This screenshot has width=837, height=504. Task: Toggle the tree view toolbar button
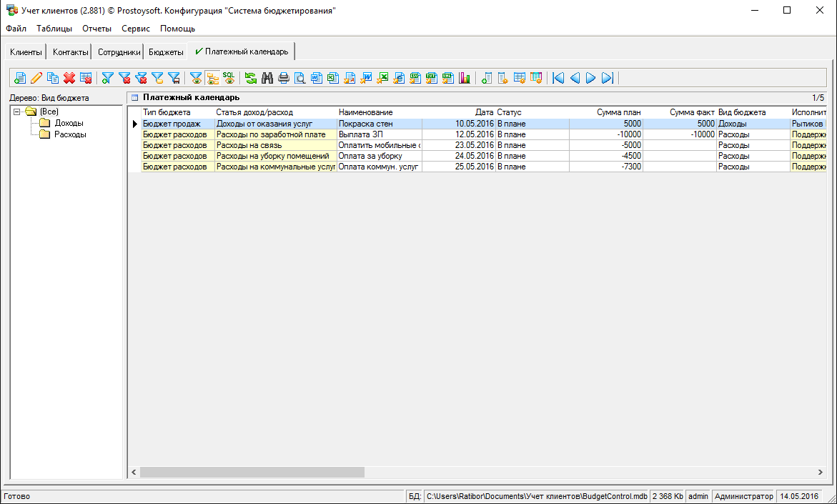[x=212, y=78]
